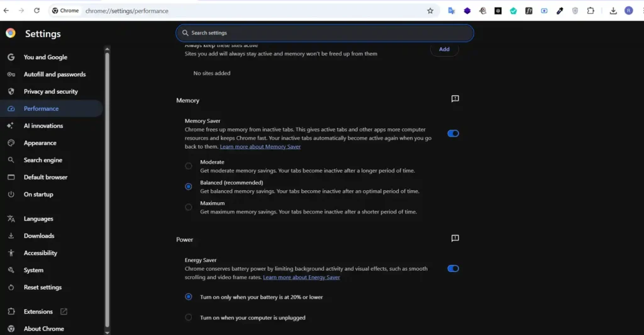Disable the Energy Saver toggle
Image resolution: width=644 pixels, height=335 pixels.
click(x=453, y=268)
